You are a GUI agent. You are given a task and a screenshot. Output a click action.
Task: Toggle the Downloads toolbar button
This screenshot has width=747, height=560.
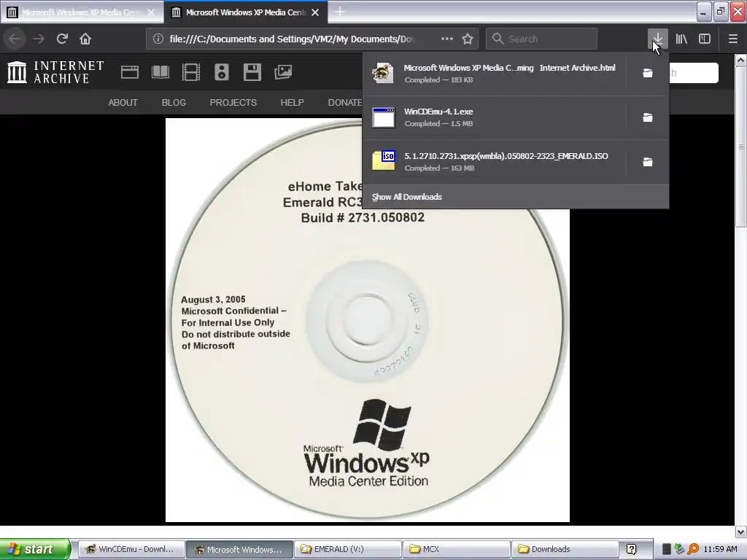(657, 39)
